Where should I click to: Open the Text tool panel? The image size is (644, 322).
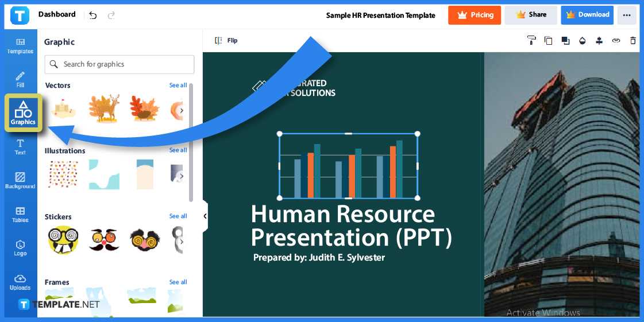pyautogui.click(x=20, y=146)
